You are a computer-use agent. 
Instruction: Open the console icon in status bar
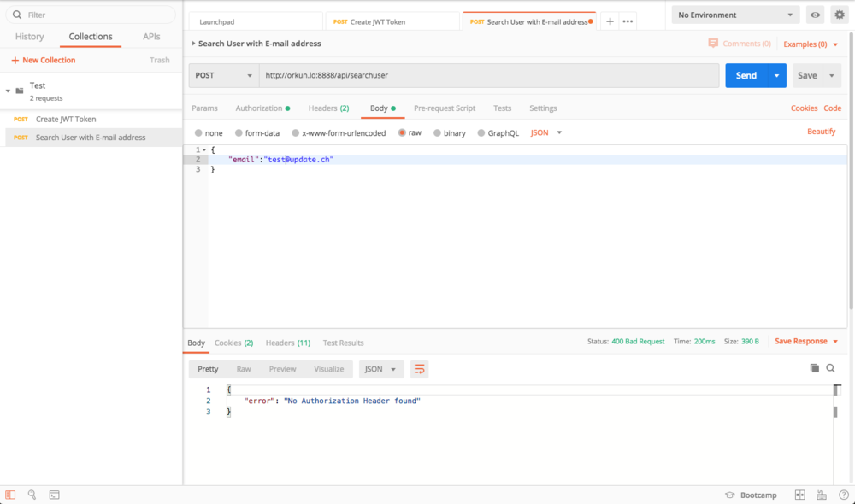pos(54,495)
